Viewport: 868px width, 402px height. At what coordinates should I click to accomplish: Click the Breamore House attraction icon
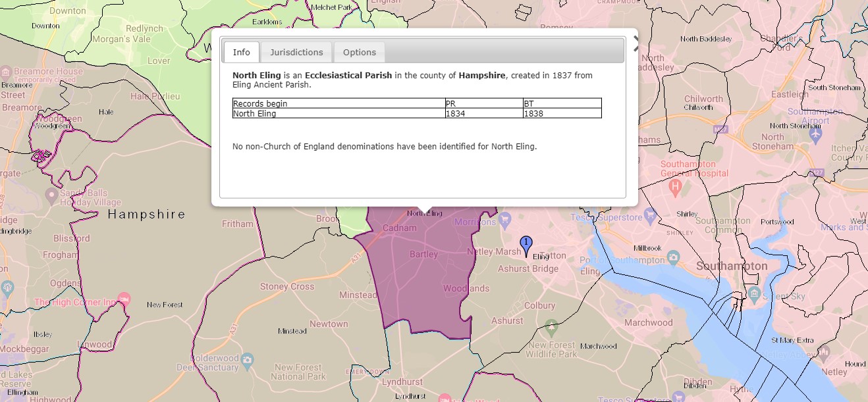tap(5, 72)
